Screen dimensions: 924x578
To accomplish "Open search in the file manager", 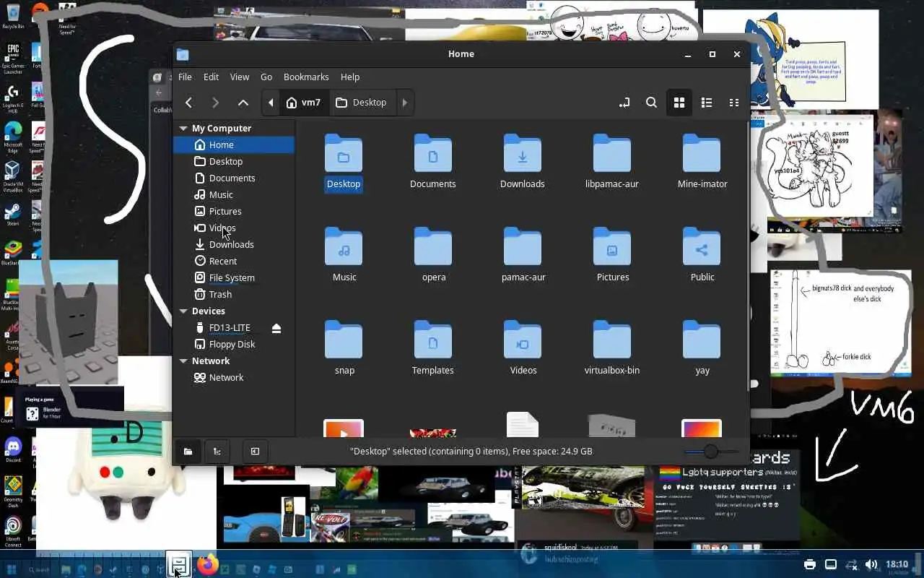I will 651,103.
